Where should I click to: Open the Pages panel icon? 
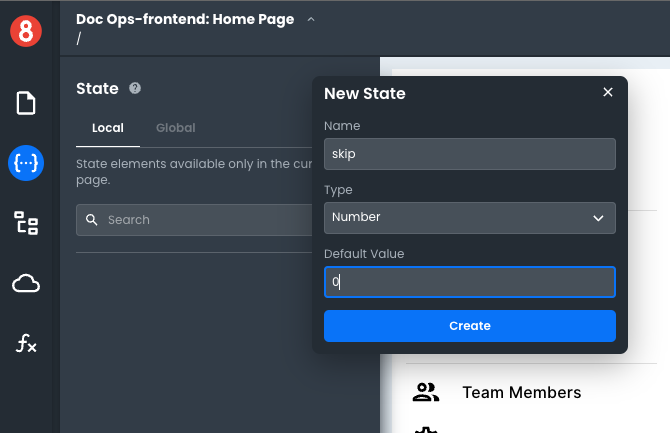(26, 103)
